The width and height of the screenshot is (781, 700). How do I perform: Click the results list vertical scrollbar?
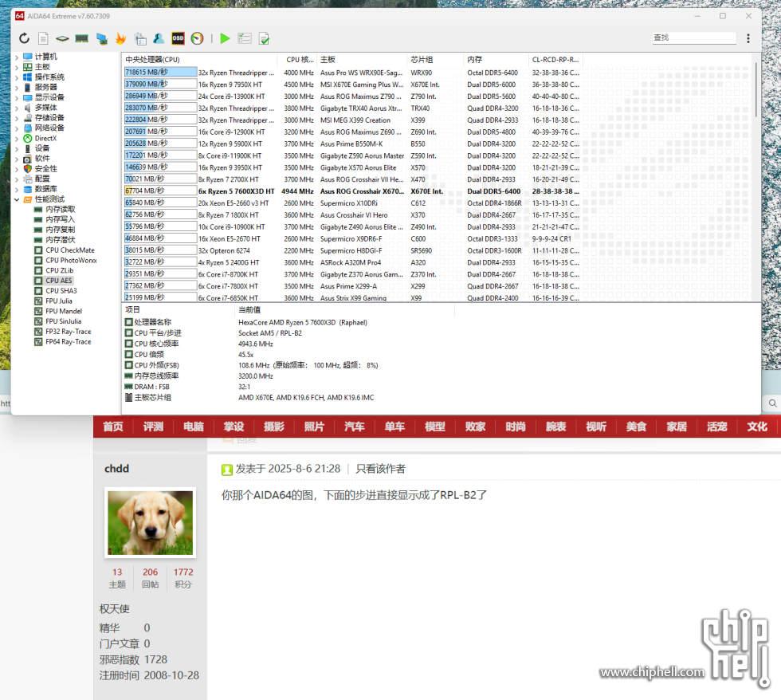coord(756,89)
